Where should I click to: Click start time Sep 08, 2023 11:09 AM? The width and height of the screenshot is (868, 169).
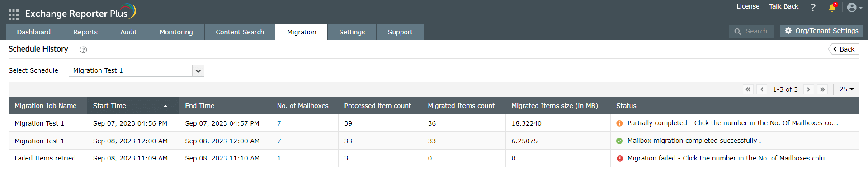(x=130, y=158)
